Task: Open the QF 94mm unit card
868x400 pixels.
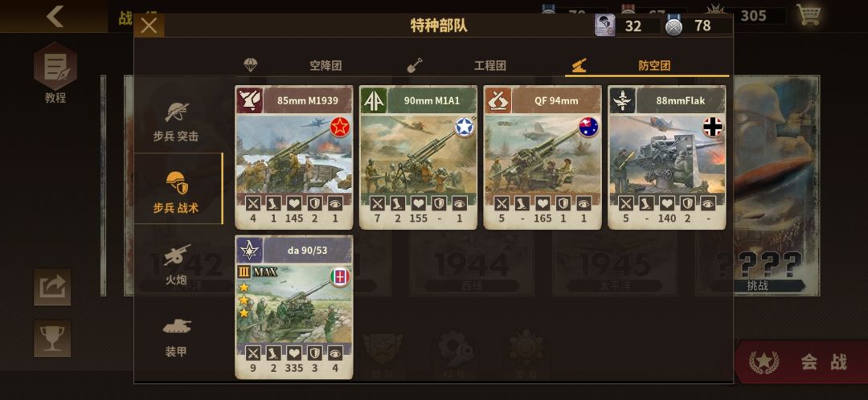Action: [x=542, y=157]
